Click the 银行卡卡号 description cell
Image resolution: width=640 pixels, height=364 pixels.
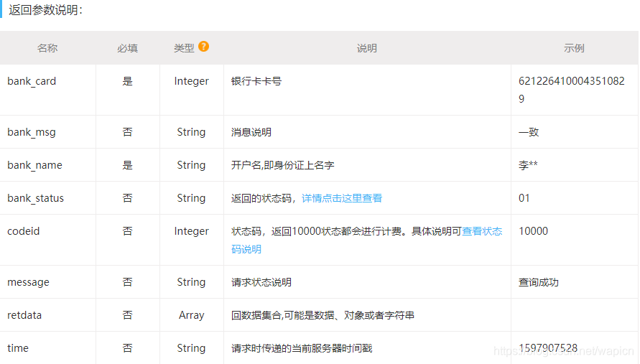pyautogui.click(x=256, y=81)
